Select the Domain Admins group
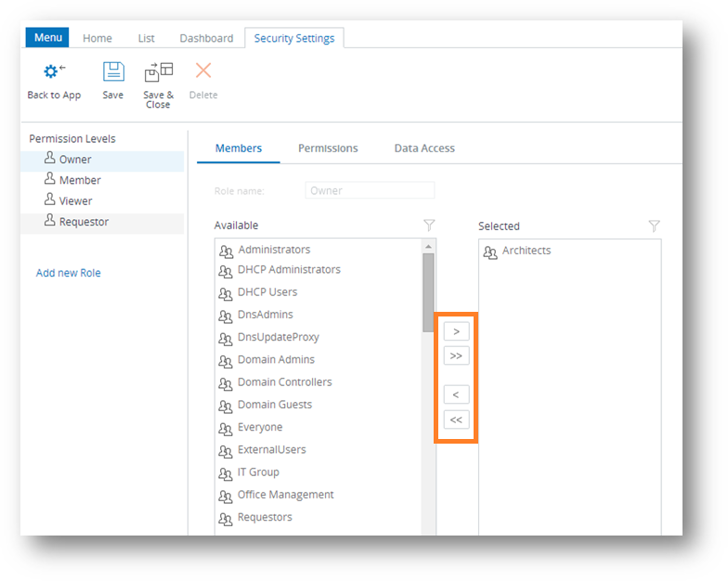 click(276, 360)
